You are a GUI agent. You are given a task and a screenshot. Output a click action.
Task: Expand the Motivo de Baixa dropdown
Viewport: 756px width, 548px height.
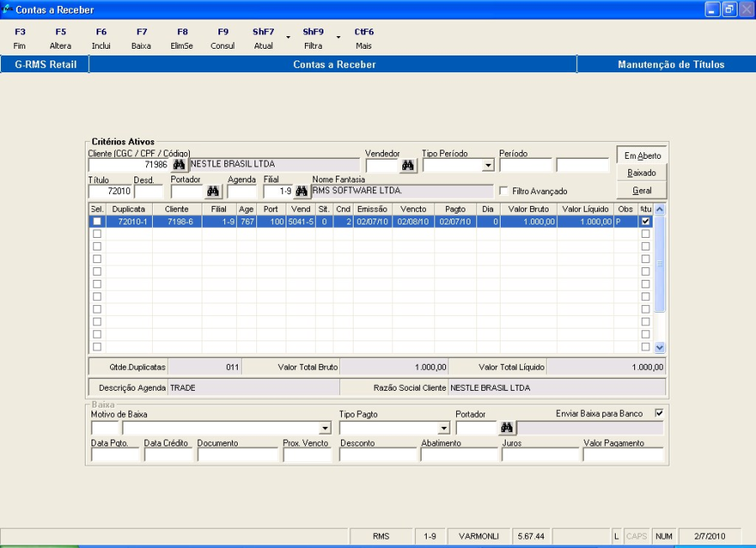(325, 429)
